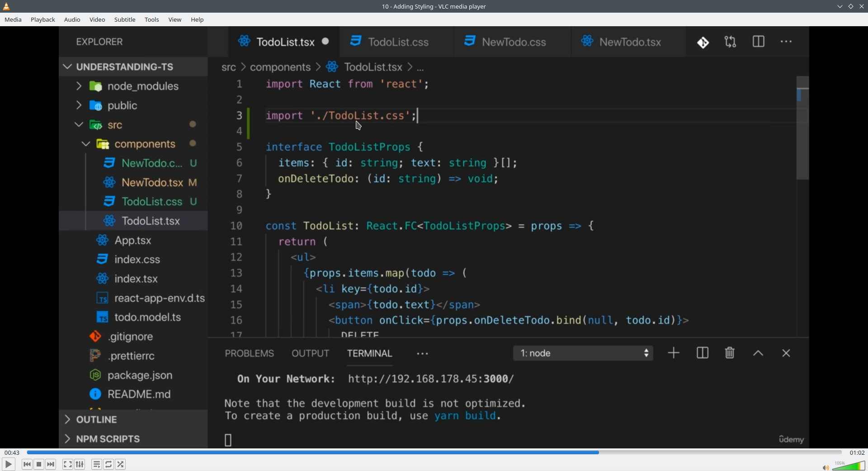The height and width of the screenshot is (471, 868).
Task: Mute audio with the speaker icon
Action: tap(826, 467)
